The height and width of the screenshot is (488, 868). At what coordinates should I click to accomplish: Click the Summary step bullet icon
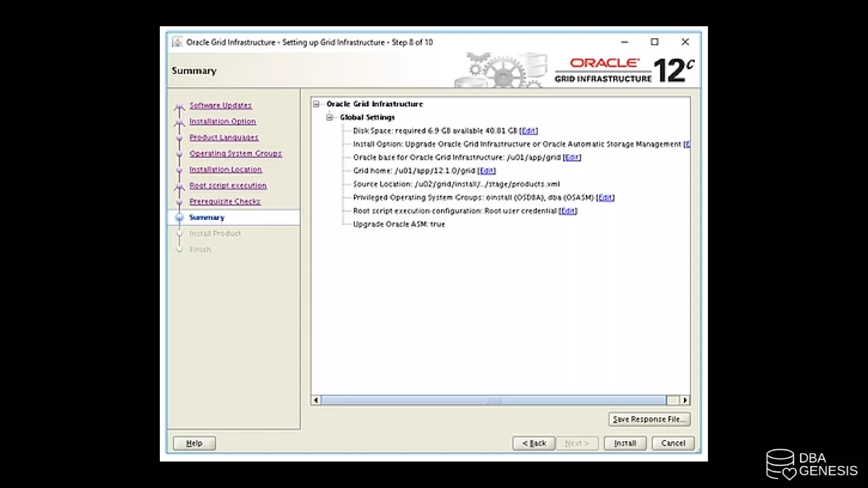[x=179, y=217]
